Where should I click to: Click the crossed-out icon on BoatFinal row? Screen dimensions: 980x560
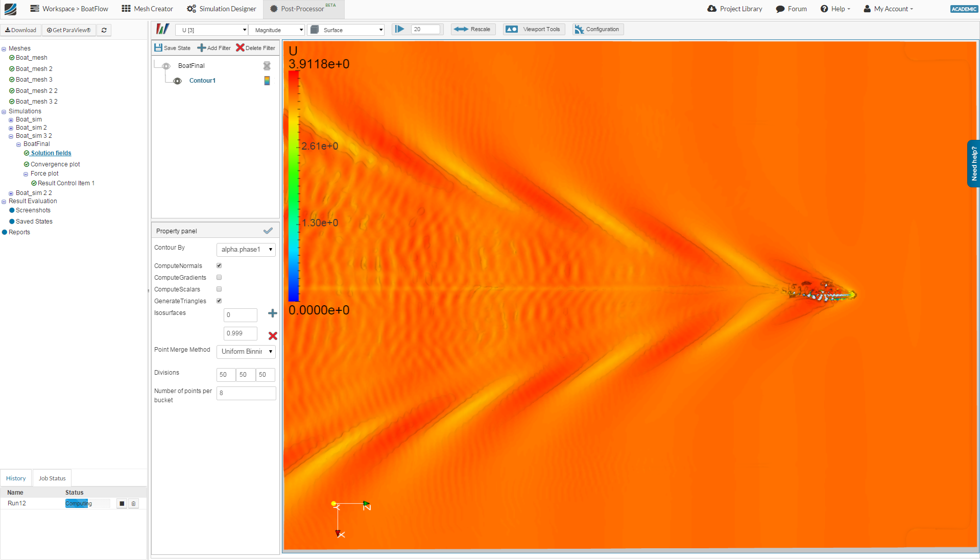[267, 66]
